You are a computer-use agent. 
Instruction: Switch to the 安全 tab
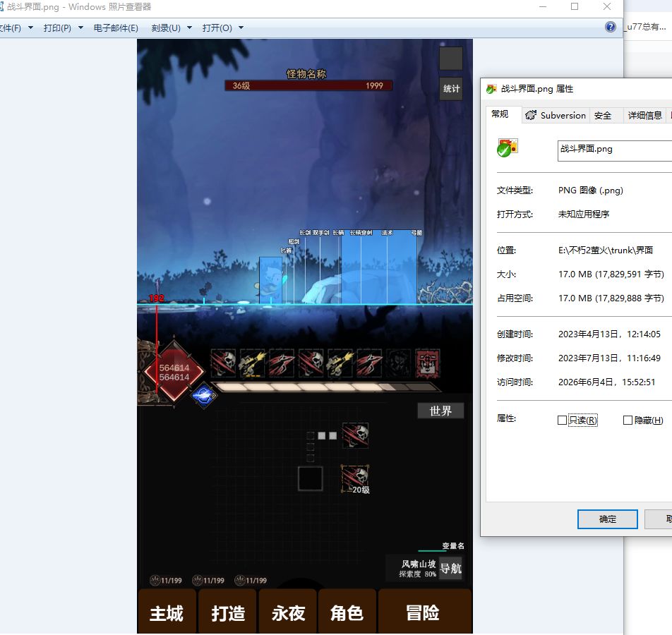(603, 115)
